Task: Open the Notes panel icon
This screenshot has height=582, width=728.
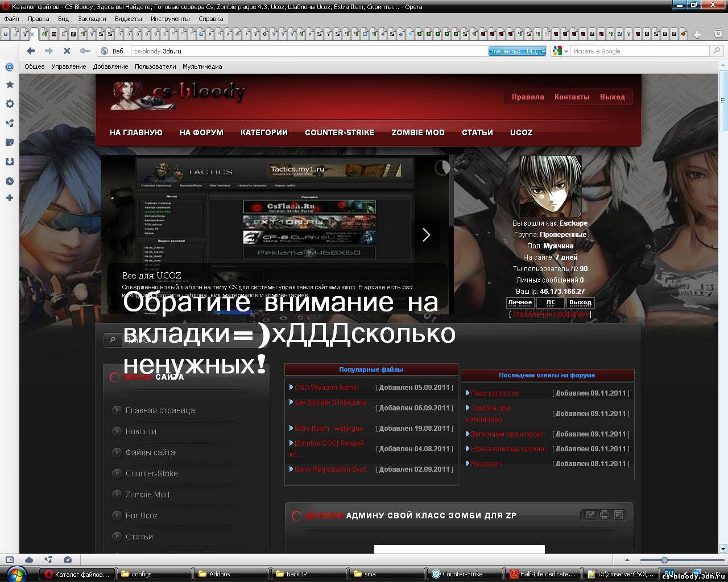Action: pos(10,142)
